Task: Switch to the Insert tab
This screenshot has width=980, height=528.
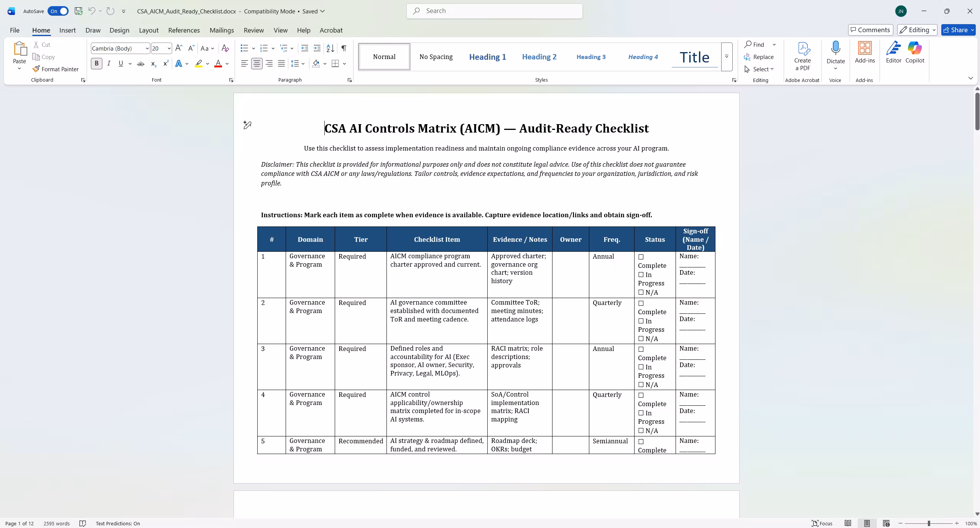Action: point(67,30)
